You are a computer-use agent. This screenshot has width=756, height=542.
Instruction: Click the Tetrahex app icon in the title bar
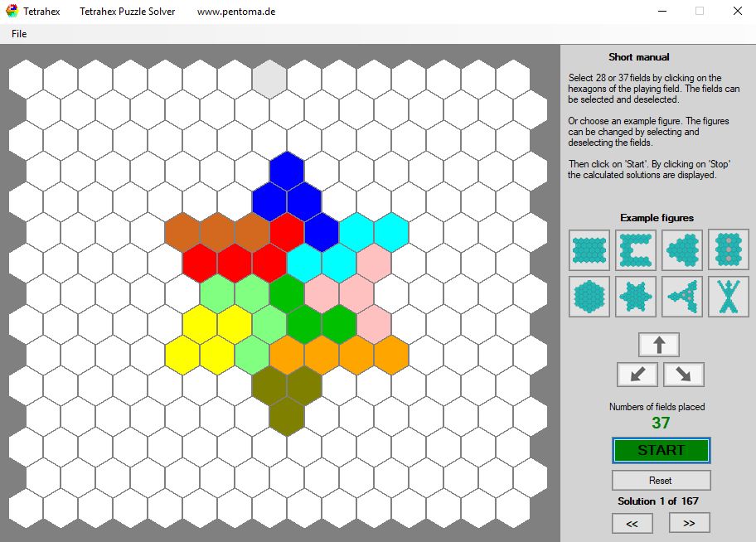(x=12, y=11)
